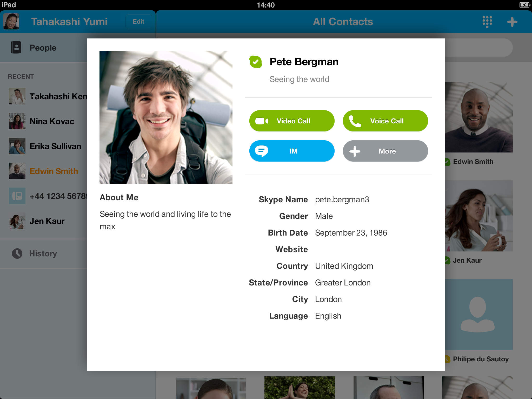Click the Edit profile button

pyautogui.click(x=138, y=22)
